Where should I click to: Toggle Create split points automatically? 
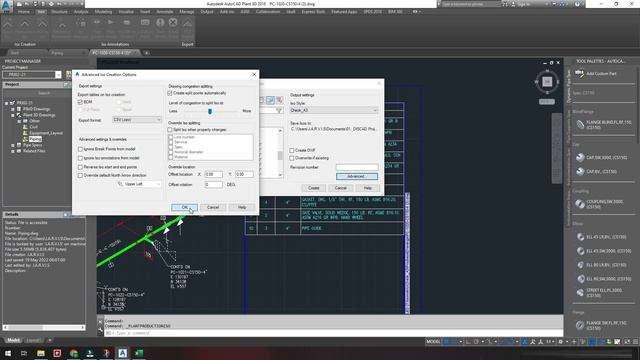pos(170,93)
